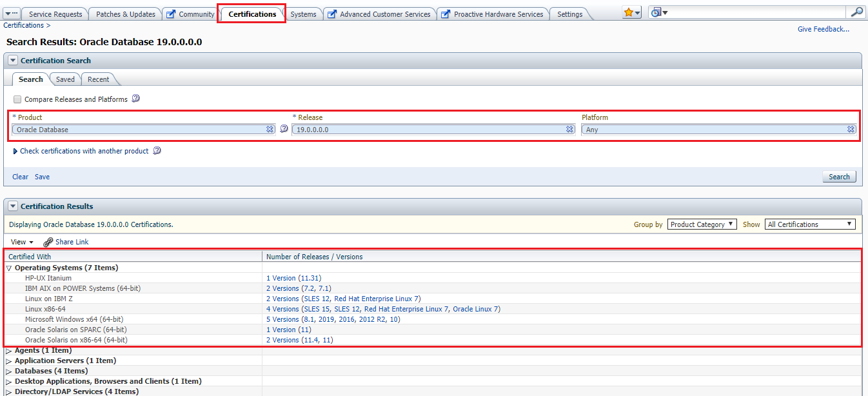Expand the Directory/LDAP Services group

click(9, 391)
